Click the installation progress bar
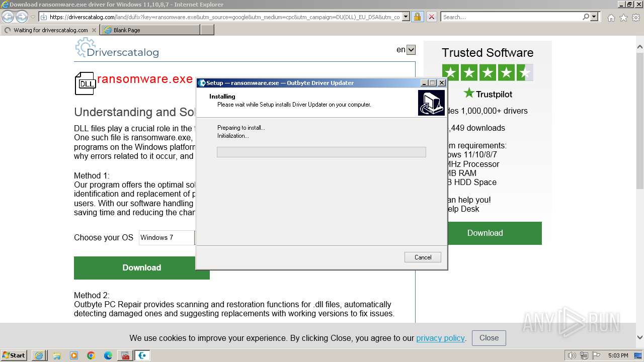 click(321, 152)
